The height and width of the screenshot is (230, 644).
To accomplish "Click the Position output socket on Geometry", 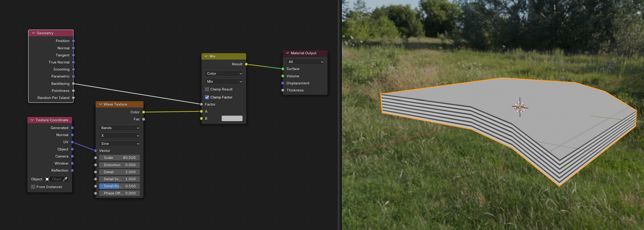I will point(73,41).
